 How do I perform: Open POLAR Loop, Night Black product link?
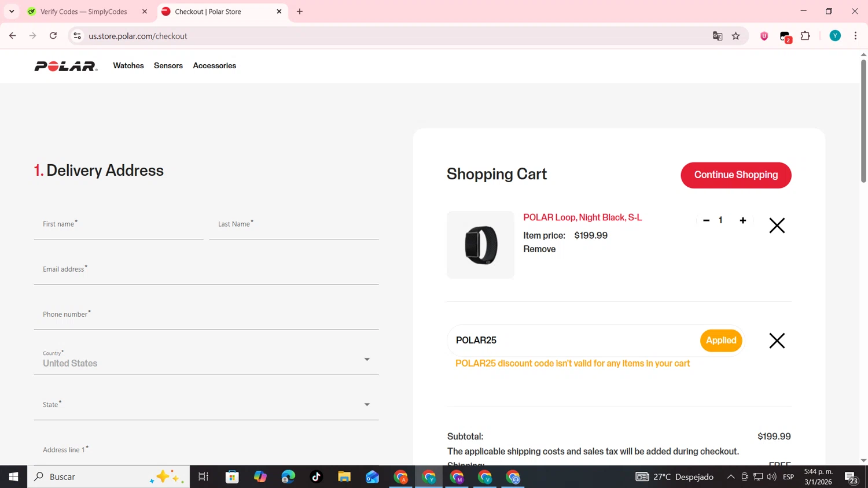point(583,217)
